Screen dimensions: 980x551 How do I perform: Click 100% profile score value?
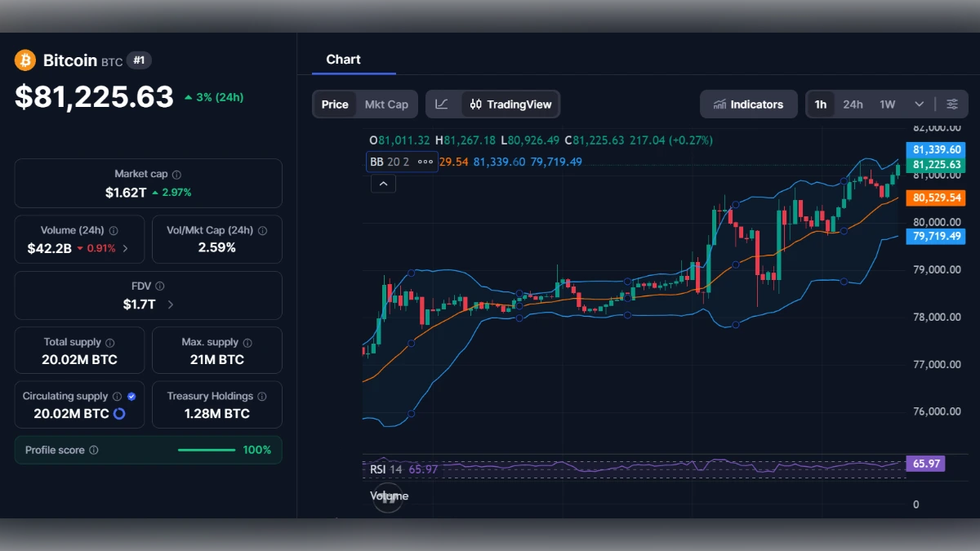[x=257, y=451]
